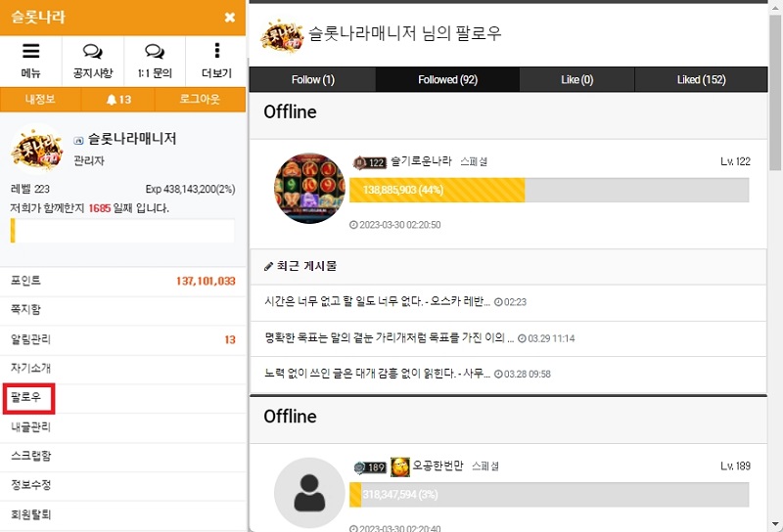Click the 내정보 button

[x=40, y=100]
